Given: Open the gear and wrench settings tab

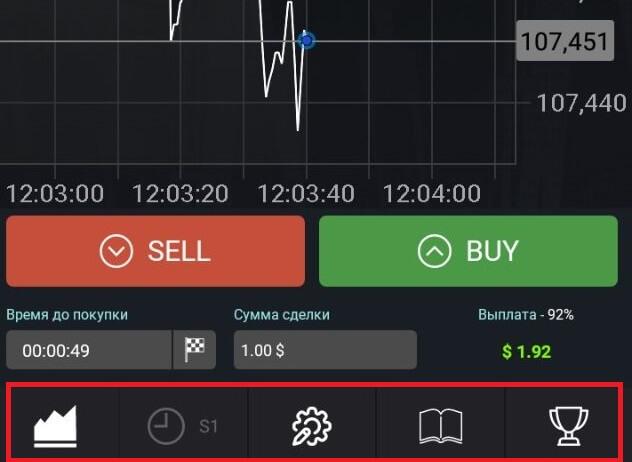Looking at the screenshot, I should pos(311,427).
